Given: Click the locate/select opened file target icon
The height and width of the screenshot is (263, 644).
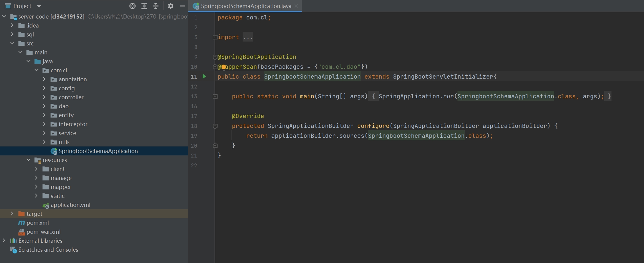Looking at the screenshot, I should (133, 6).
